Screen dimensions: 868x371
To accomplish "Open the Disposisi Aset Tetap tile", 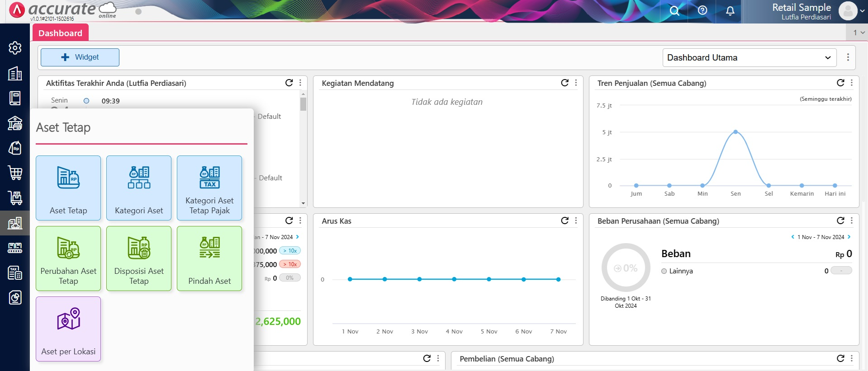I will click(x=139, y=258).
